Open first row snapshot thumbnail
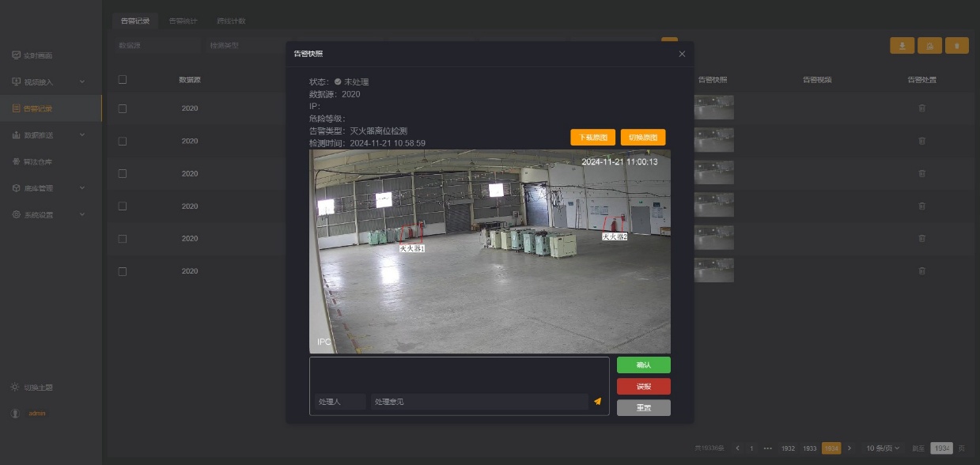980x465 pixels. point(714,108)
